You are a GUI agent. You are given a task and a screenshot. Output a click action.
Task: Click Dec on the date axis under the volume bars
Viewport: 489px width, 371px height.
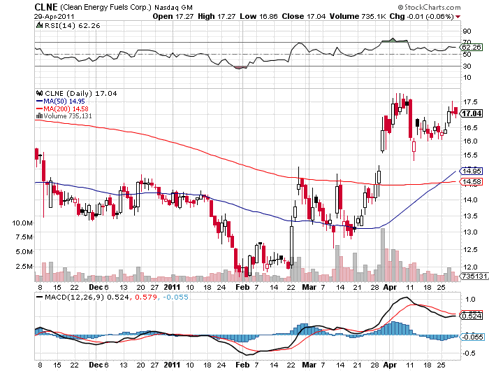[96, 287]
